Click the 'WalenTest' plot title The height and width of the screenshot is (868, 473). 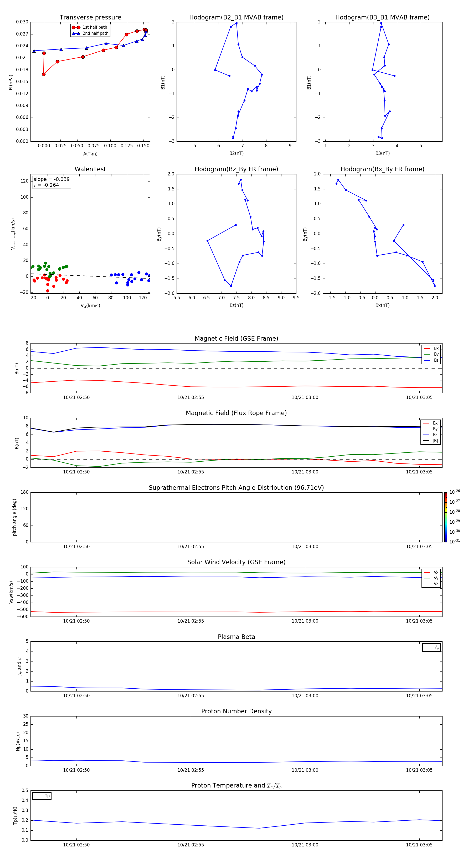pyautogui.click(x=90, y=169)
